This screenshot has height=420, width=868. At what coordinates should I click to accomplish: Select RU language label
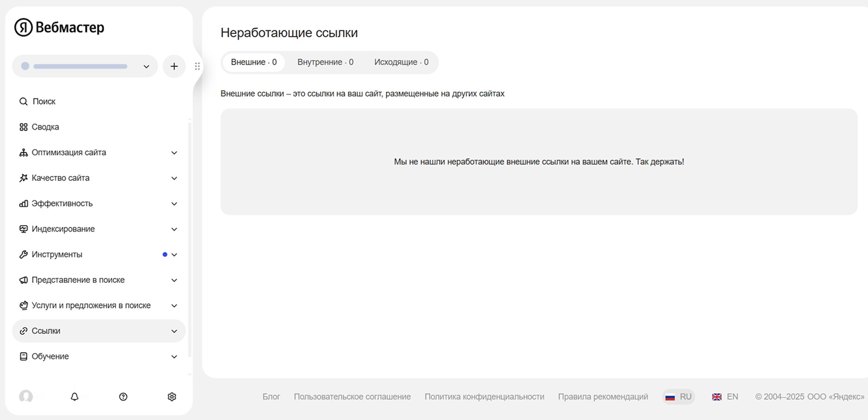click(x=686, y=397)
